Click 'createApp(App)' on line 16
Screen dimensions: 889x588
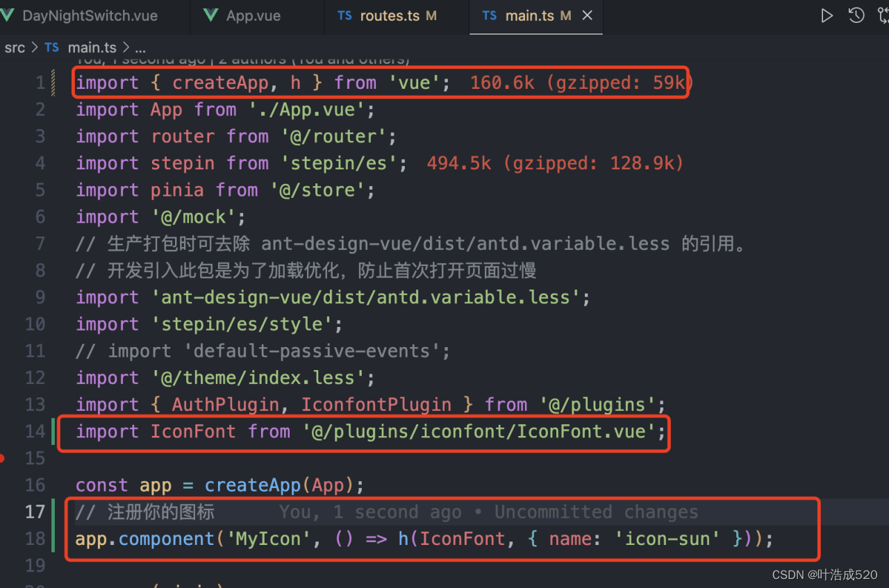279,485
